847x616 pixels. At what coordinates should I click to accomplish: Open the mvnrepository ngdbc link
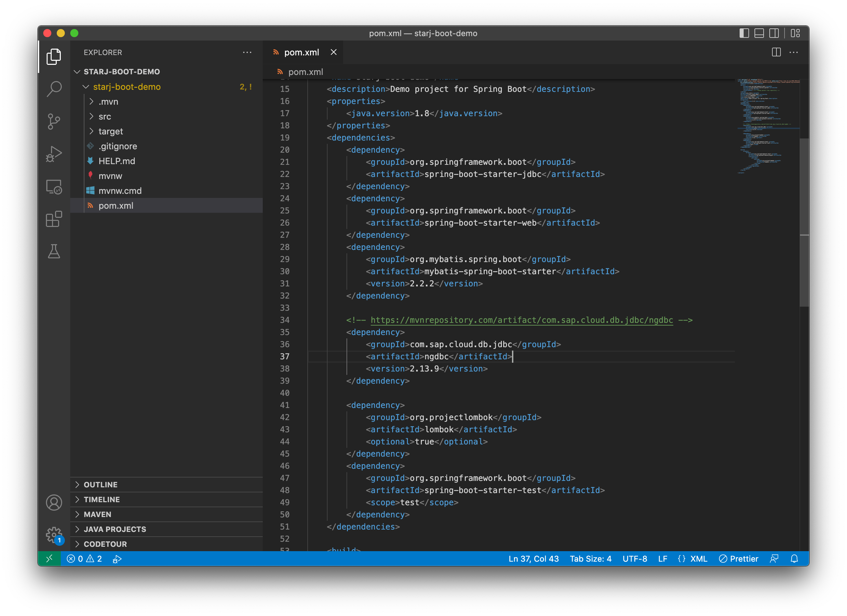click(x=521, y=320)
